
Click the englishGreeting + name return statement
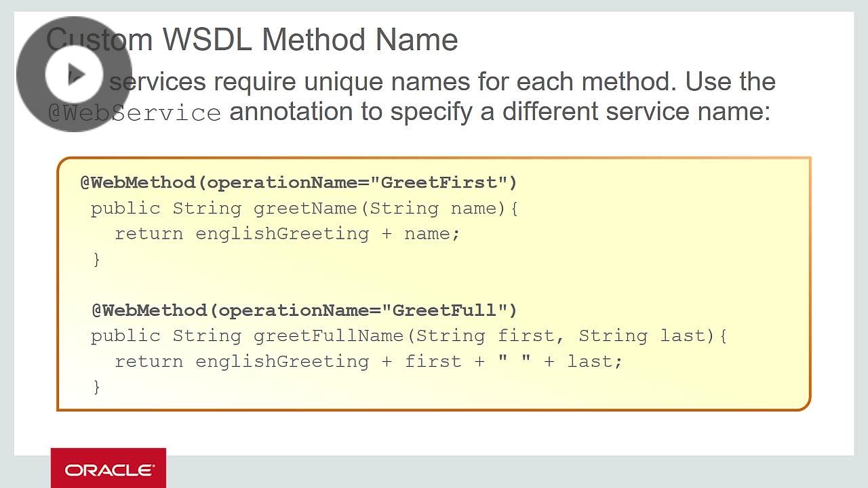(288, 233)
